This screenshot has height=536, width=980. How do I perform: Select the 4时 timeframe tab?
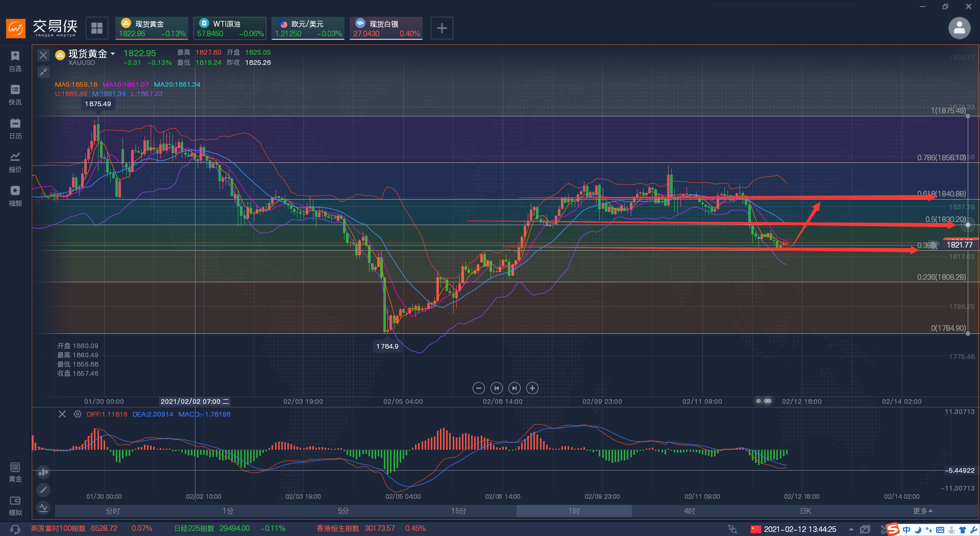(x=690, y=511)
